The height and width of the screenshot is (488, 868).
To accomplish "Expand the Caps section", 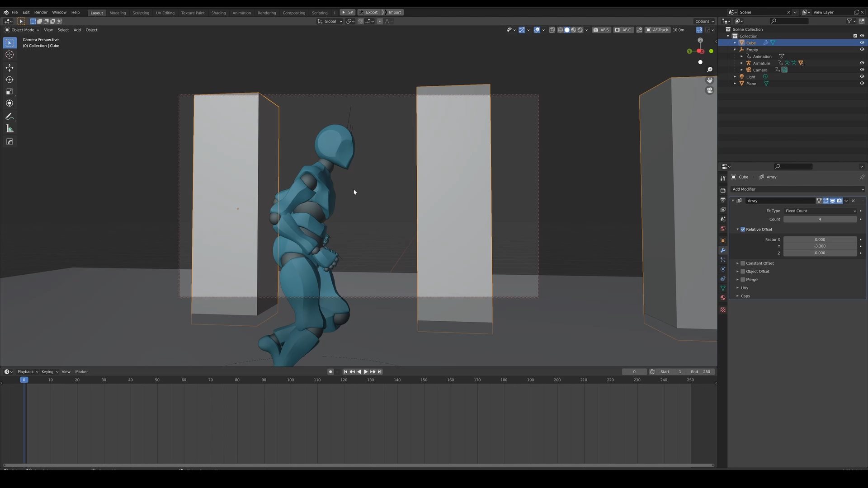I will 745,296.
